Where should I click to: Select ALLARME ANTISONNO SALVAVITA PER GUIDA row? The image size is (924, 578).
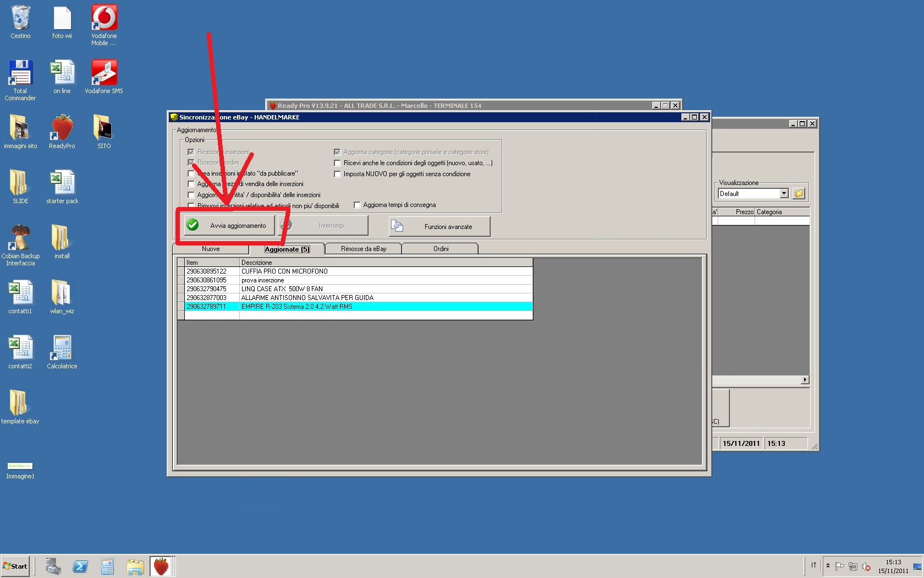pyautogui.click(x=355, y=298)
